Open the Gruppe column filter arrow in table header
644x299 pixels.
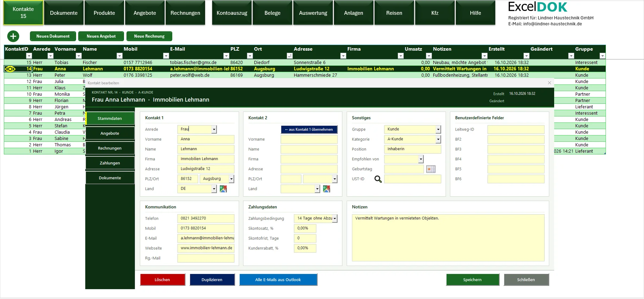(x=602, y=56)
